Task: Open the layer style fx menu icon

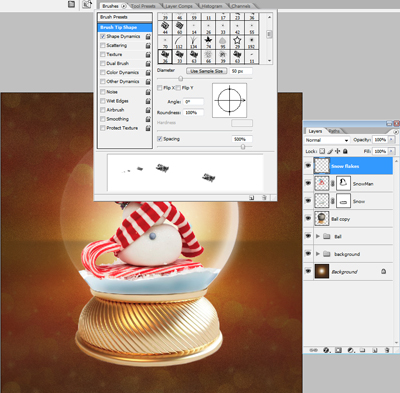Action: coord(326,350)
